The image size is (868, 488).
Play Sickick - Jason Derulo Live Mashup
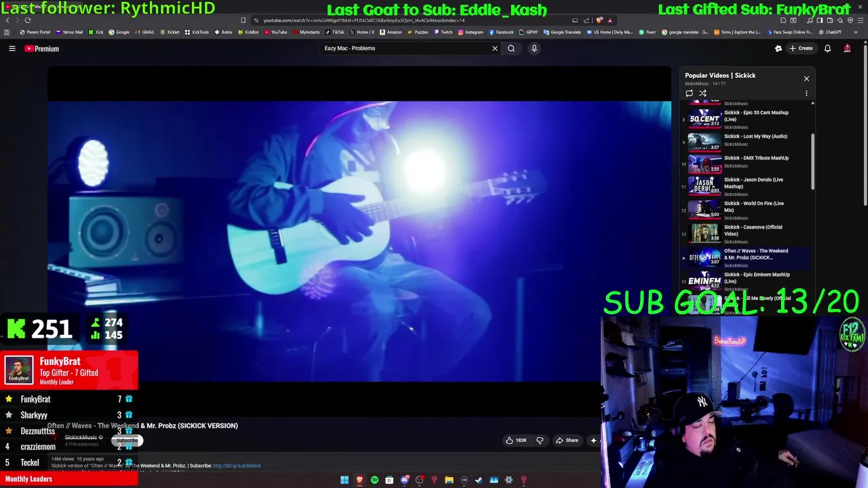tap(746, 186)
